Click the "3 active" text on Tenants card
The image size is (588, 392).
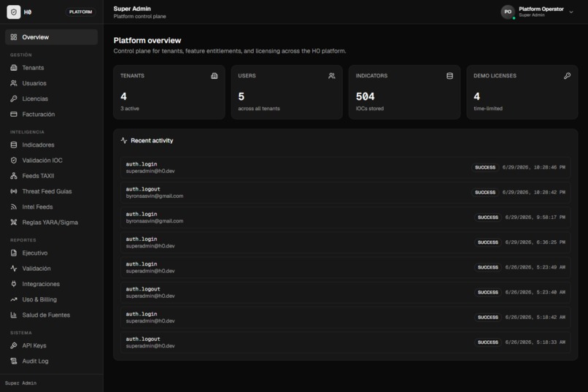(x=130, y=109)
